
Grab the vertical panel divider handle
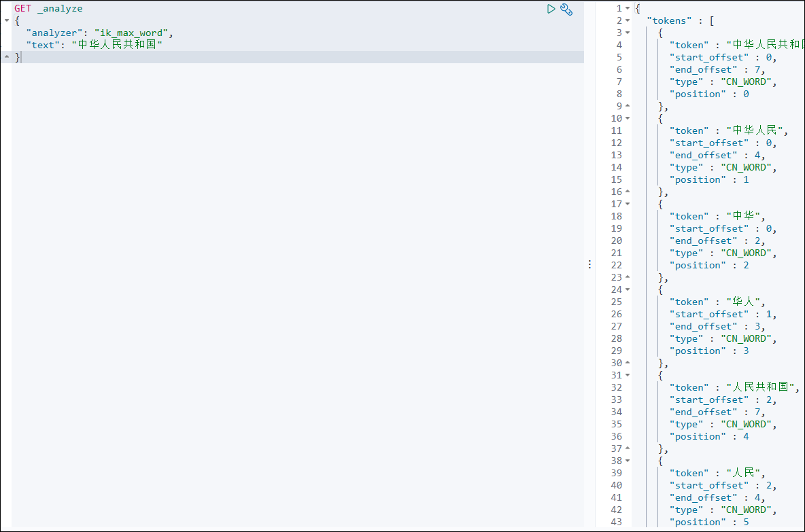(589, 265)
